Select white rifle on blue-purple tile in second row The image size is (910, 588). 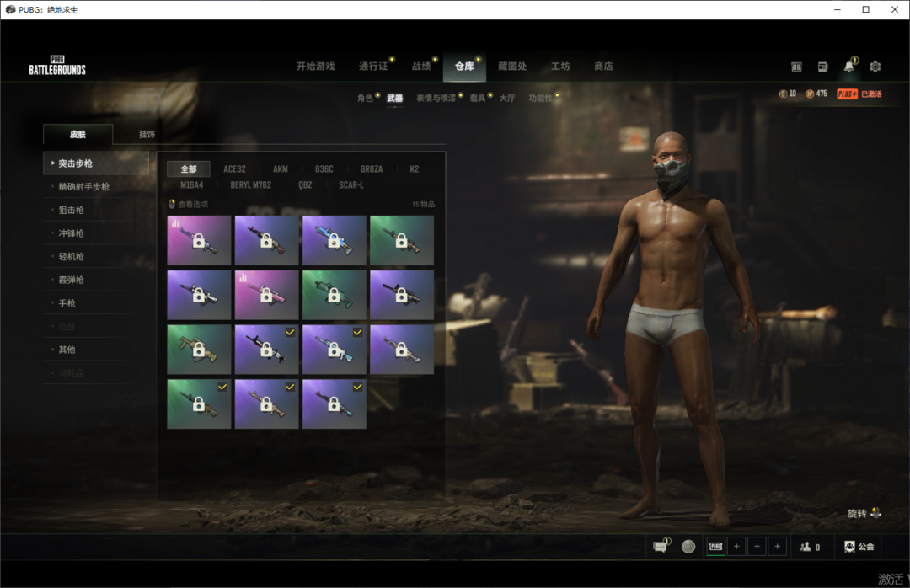point(199,295)
